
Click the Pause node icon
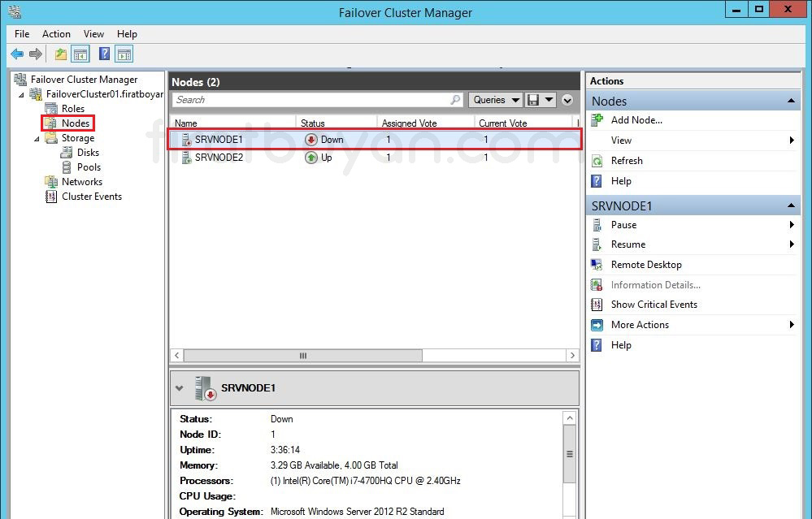click(x=597, y=225)
